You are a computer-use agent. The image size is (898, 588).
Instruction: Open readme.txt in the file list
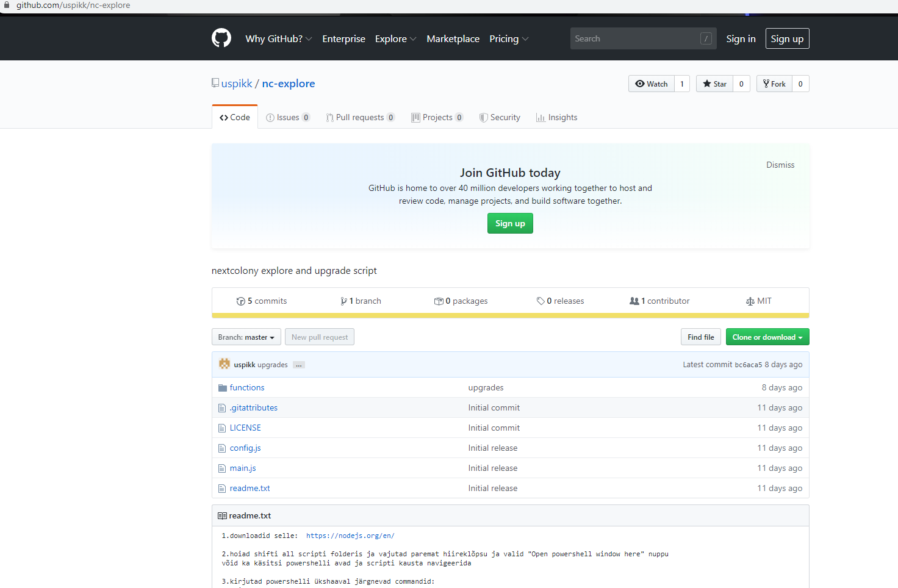(250, 489)
